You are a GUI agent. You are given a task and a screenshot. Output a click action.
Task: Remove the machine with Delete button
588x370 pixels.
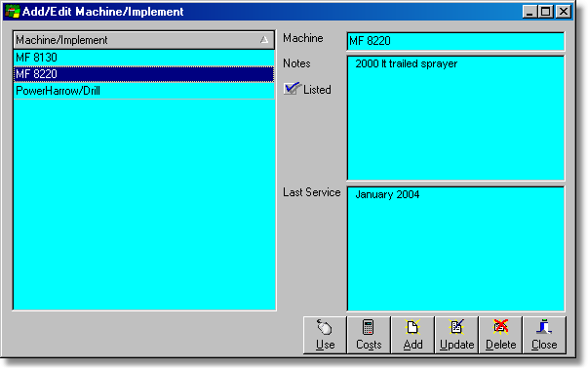click(x=500, y=335)
